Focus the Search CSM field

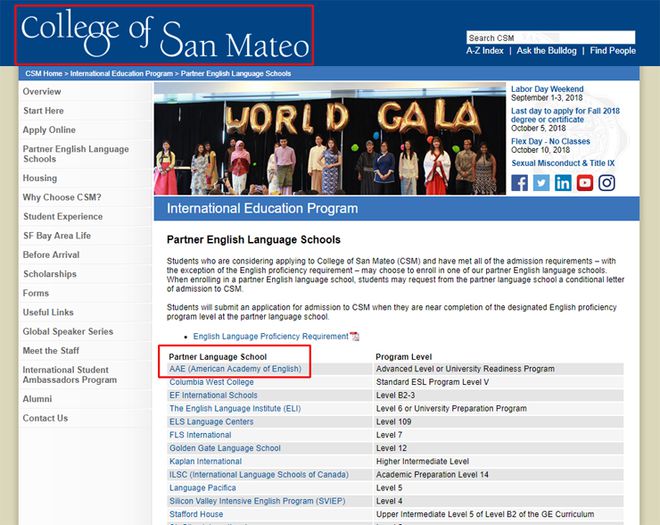point(551,38)
